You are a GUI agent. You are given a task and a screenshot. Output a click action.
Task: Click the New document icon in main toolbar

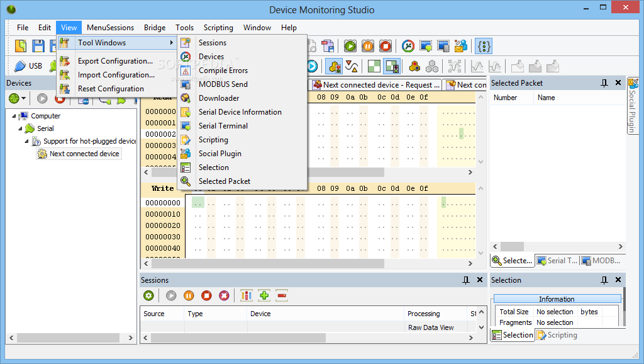click(x=21, y=46)
